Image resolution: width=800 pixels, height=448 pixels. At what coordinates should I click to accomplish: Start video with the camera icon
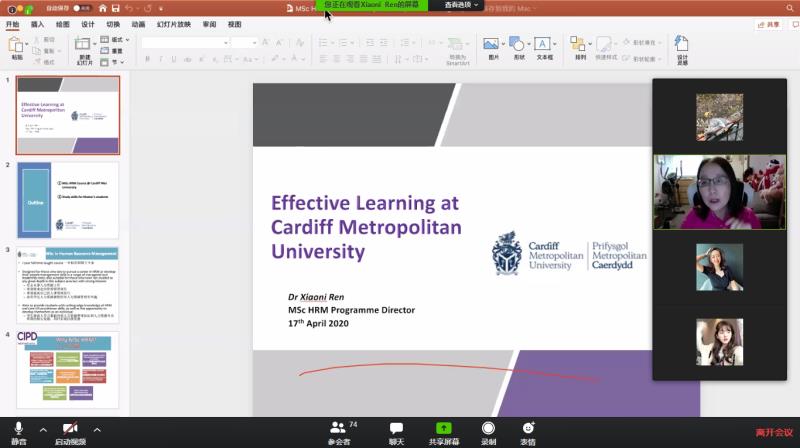tap(70, 433)
